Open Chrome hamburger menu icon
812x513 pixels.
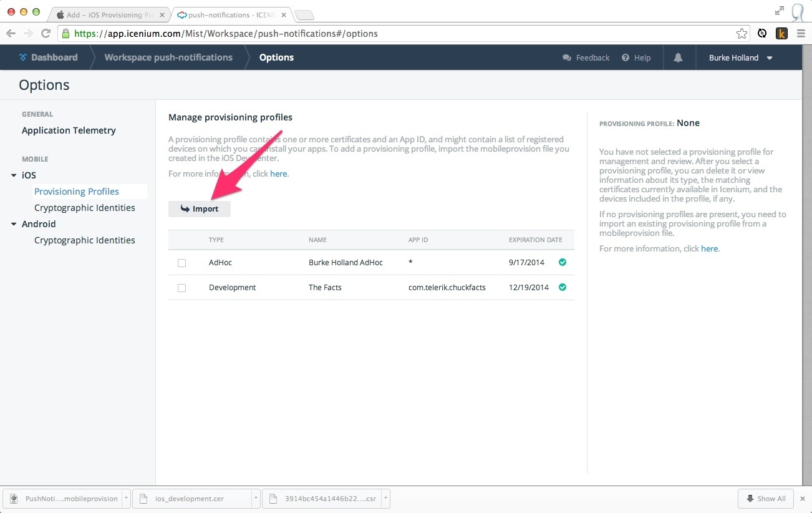[x=800, y=34]
